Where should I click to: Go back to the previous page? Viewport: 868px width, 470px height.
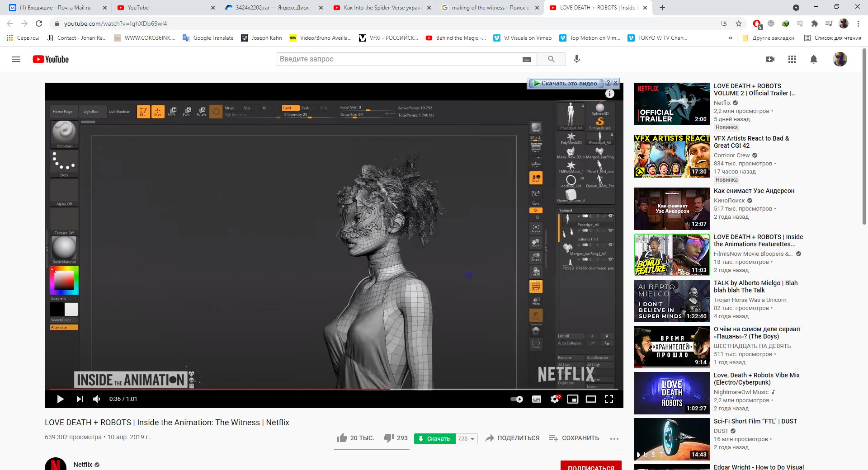pos(10,23)
